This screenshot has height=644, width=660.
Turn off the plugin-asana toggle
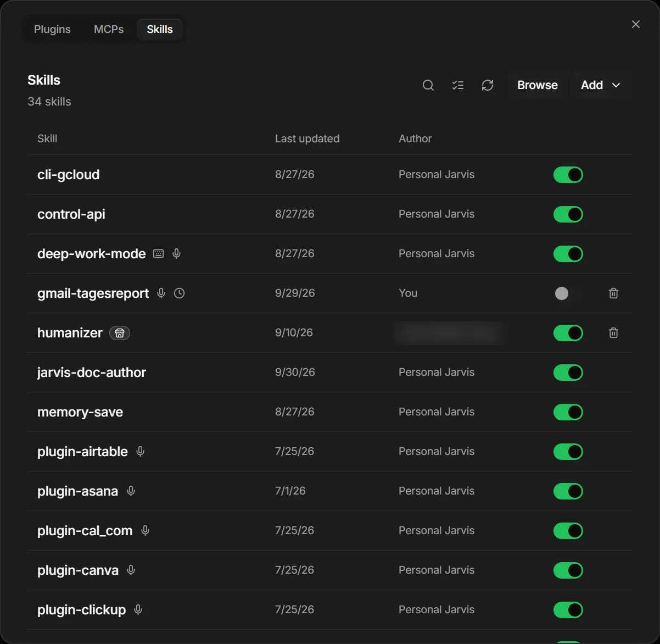pyautogui.click(x=568, y=491)
